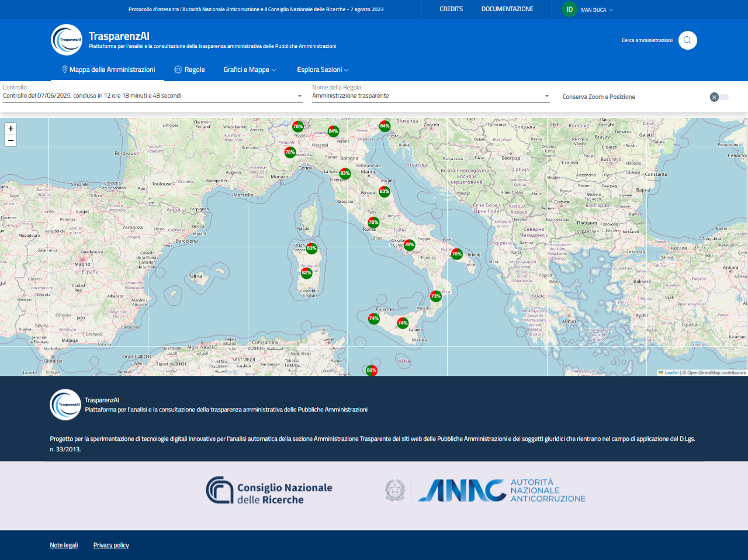The width and height of the screenshot is (748, 560).
Task: Go to the Regole page
Action: [189, 70]
